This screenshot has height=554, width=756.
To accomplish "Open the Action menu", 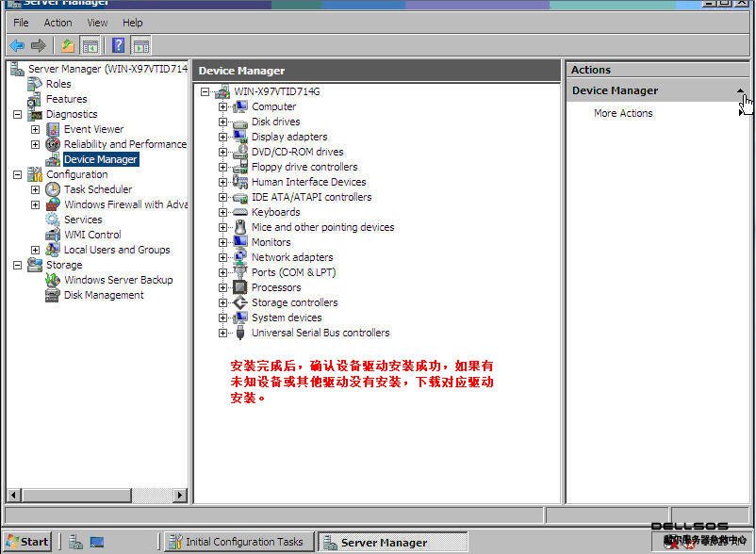I will [x=58, y=23].
